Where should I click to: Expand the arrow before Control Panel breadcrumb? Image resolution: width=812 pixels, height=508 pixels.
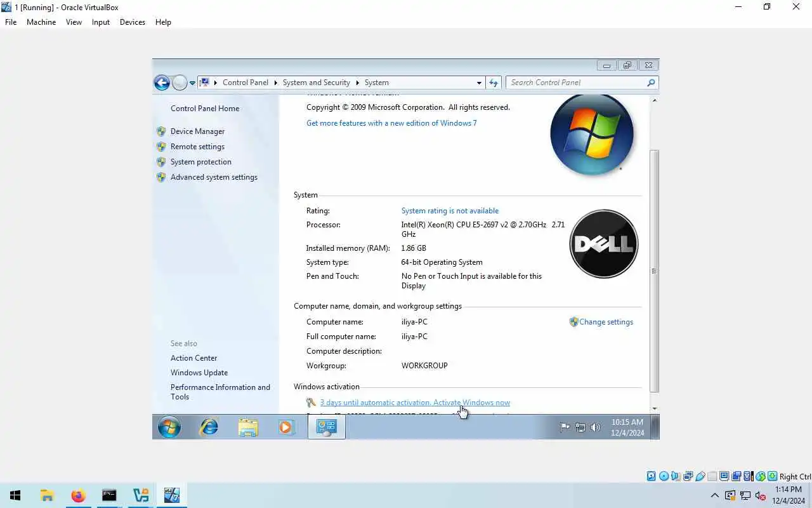216,83
